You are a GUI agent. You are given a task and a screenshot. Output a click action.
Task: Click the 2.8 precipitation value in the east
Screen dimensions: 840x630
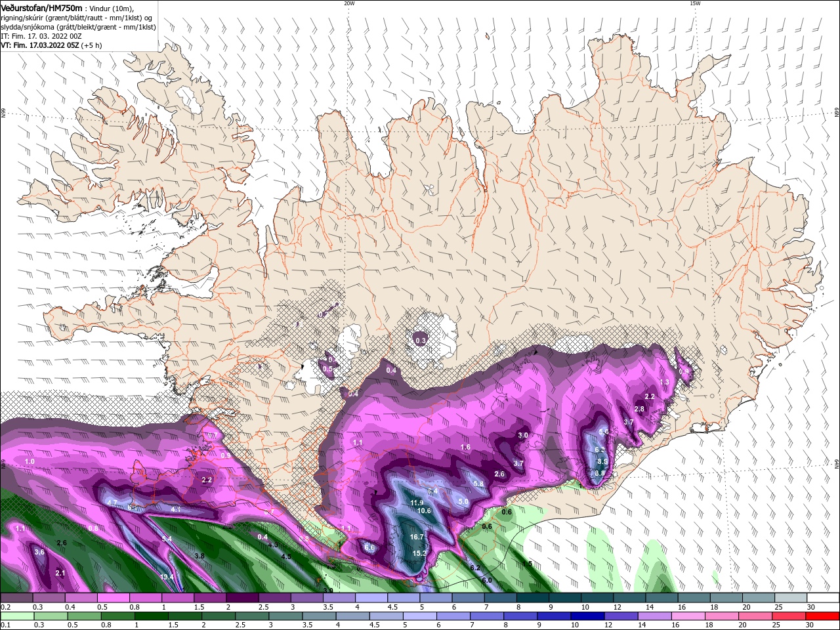(639, 409)
